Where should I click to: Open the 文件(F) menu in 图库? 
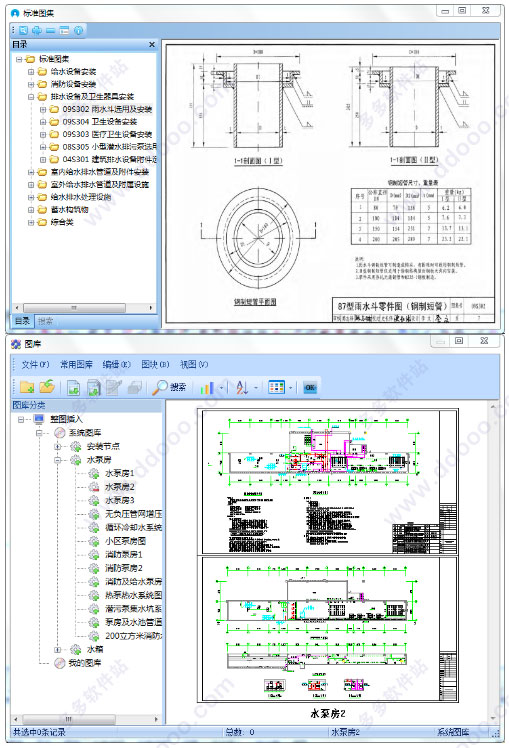pyautogui.click(x=35, y=364)
